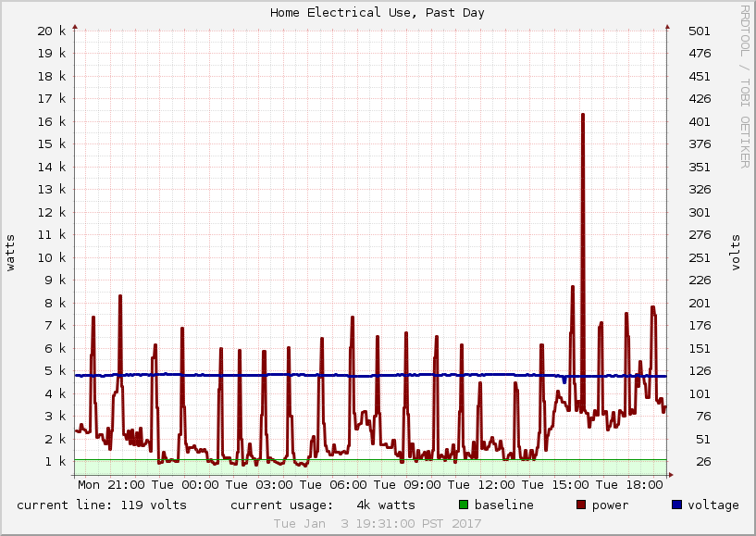This screenshot has height=536, width=756.
Task: Click 'current usage: 4k watts' text
Action: pyautogui.click(x=323, y=505)
